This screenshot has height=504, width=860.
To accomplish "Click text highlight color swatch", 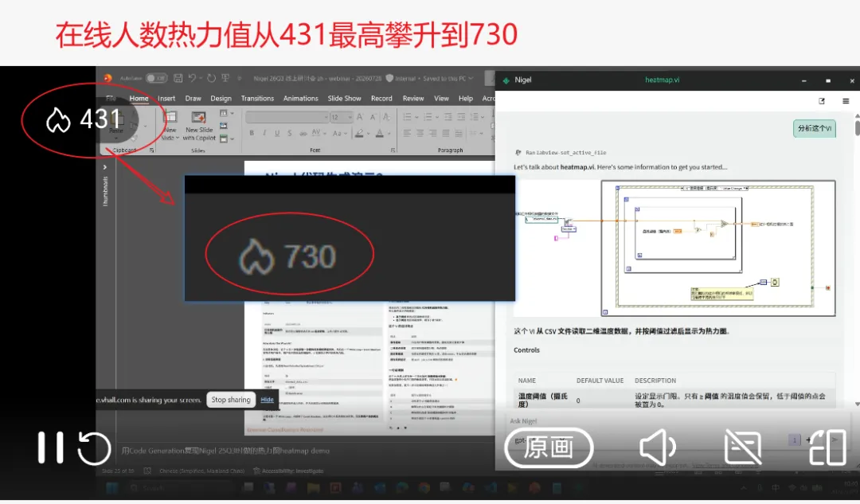I will (358, 133).
